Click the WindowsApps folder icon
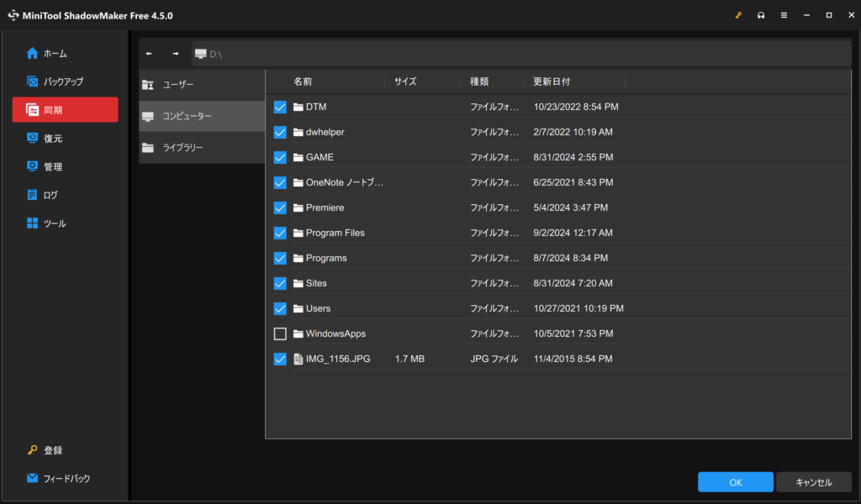This screenshot has width=861, height=504. (x=298, y=333)
